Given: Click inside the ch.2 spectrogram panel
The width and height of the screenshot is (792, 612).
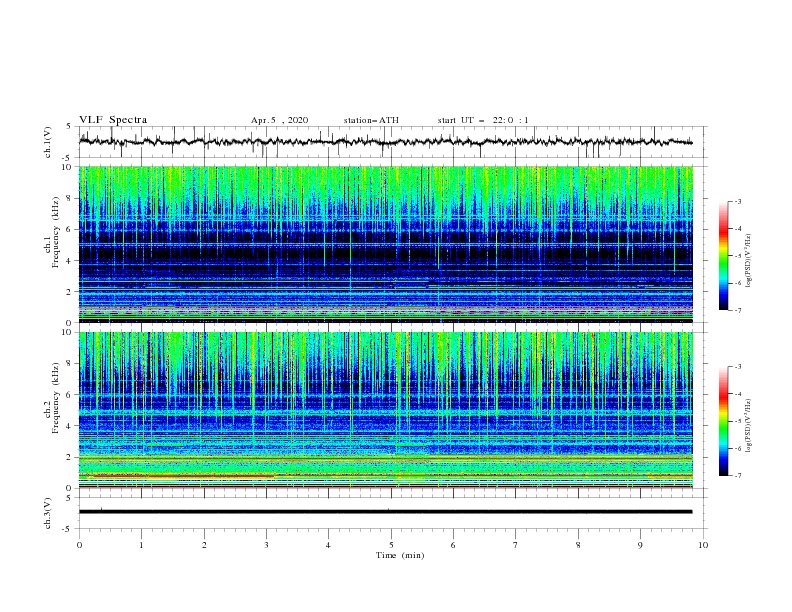Looking at the screenshot, I should 386,410.
